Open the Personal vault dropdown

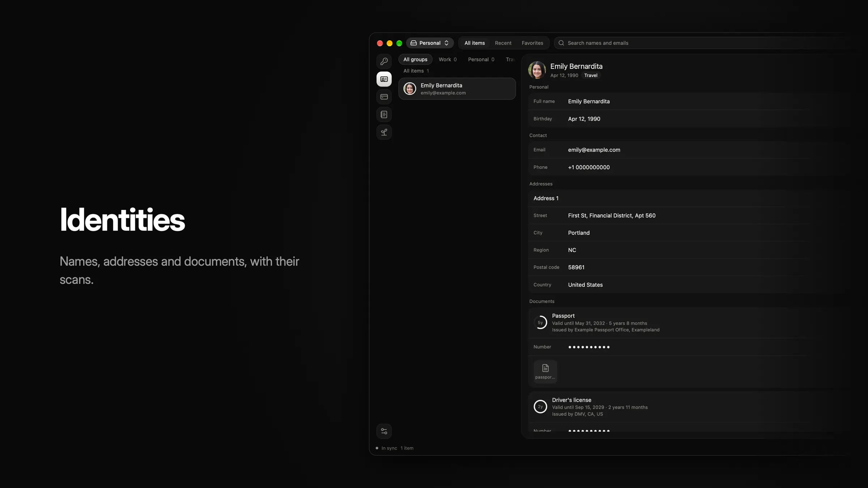click(430, 43)
